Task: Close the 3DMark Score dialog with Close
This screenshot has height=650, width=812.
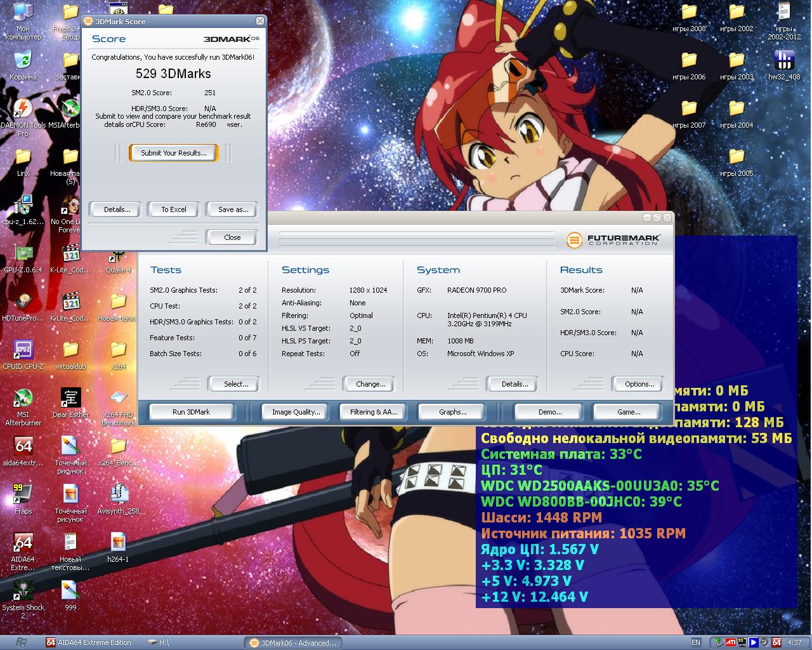Action: pyautogui.click(x=232, y=237)
